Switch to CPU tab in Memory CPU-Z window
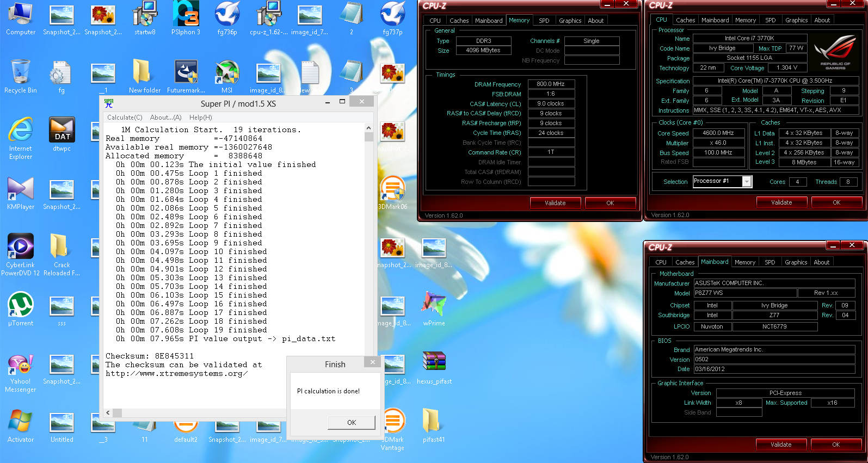The width and height of the screenshot is (868, 463). click(x=435, y=21)
